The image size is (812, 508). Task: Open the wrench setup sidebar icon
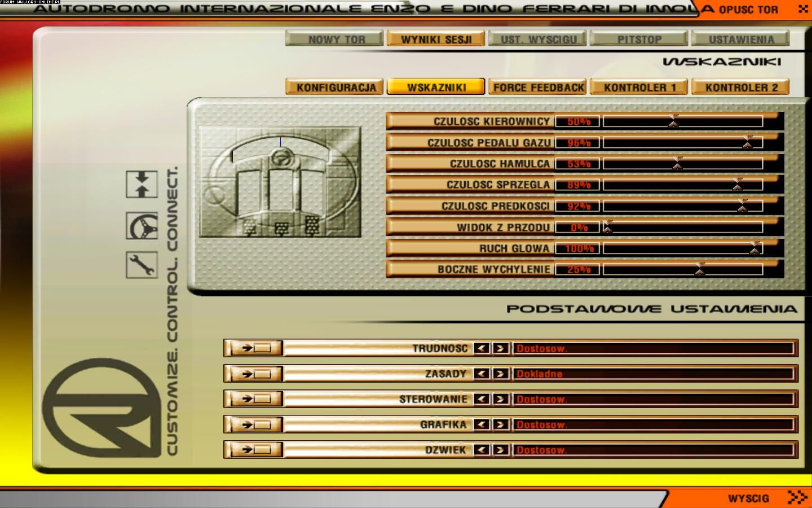142,265
